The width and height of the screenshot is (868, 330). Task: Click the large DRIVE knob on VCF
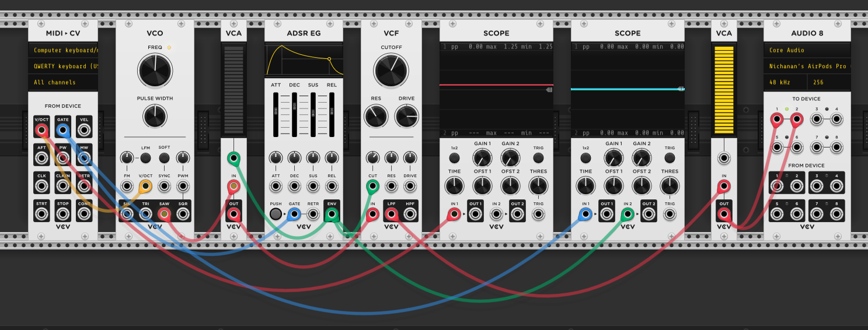pyautogui.click(x=407, y=116)
